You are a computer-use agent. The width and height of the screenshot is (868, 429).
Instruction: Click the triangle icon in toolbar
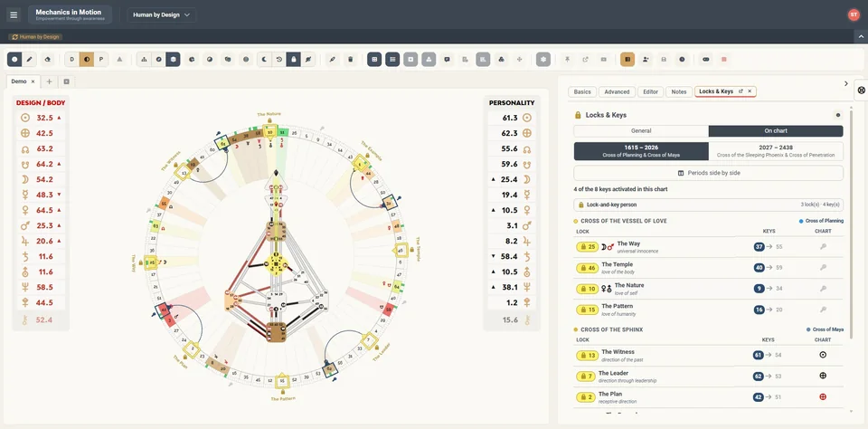click(119, 60)
